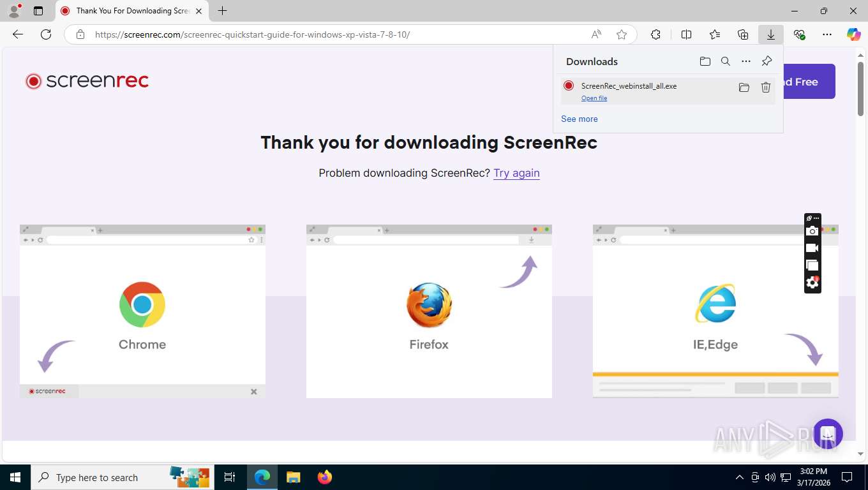Click the ScreenRec camera screenshot icon
Viewport: 868px width, 490px height.
tap(812, 231)
